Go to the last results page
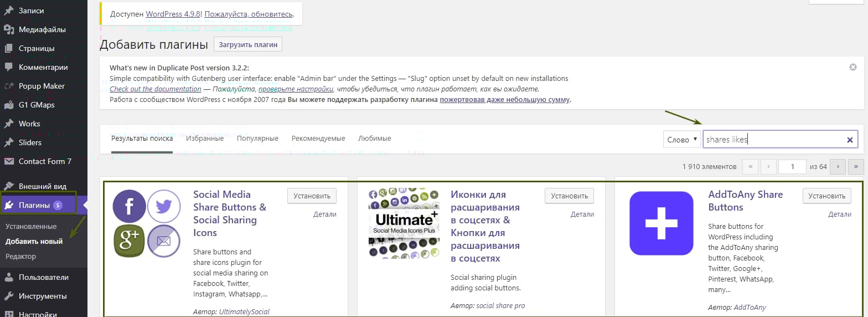Screen dimensions: 868x317 click(856, 166)
